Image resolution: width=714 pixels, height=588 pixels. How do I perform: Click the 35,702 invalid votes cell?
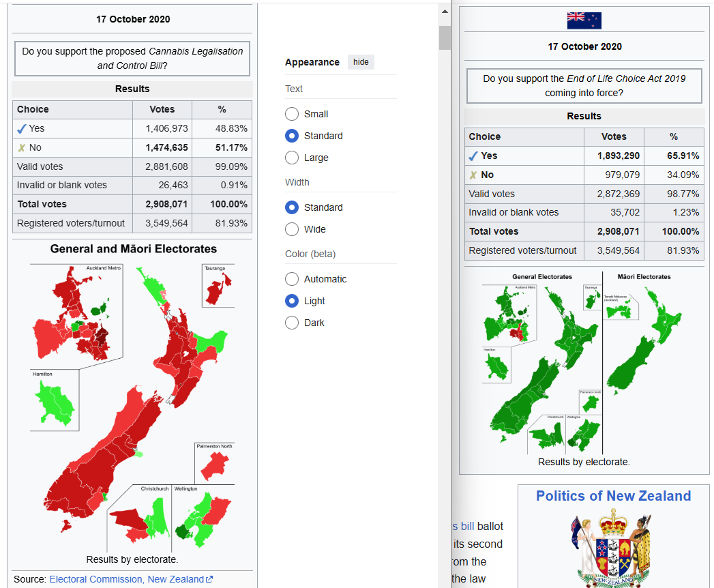pyautogui.click(x=614, y=212)
